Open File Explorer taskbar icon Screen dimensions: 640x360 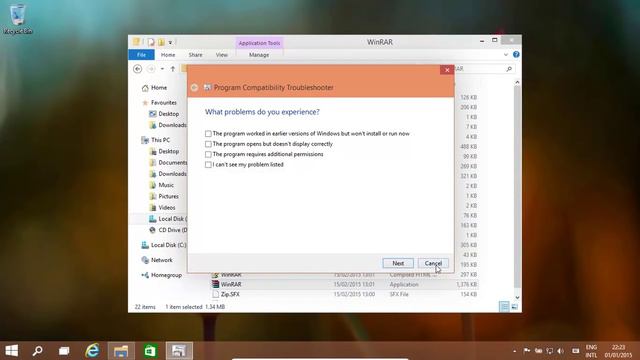[121, 351]
